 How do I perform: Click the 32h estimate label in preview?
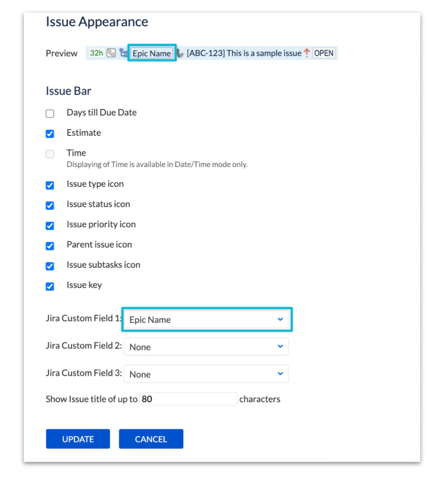coord(96,53)
